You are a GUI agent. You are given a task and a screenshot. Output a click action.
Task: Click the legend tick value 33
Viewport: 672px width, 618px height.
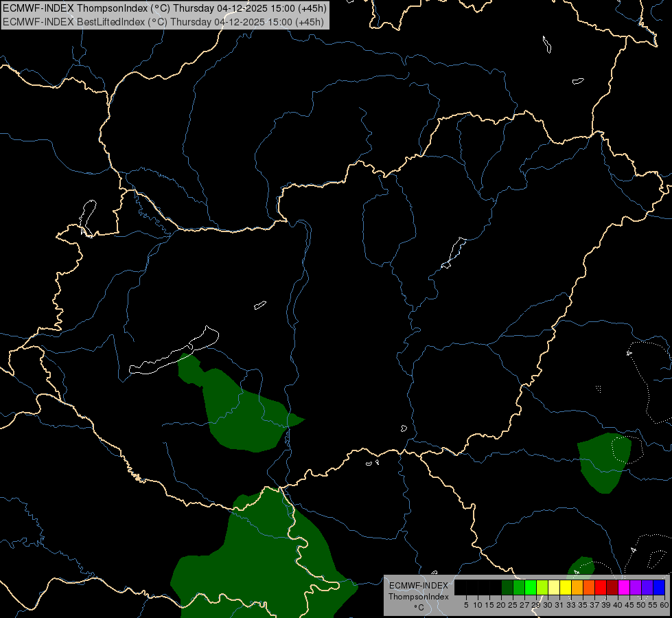(571, 605)
